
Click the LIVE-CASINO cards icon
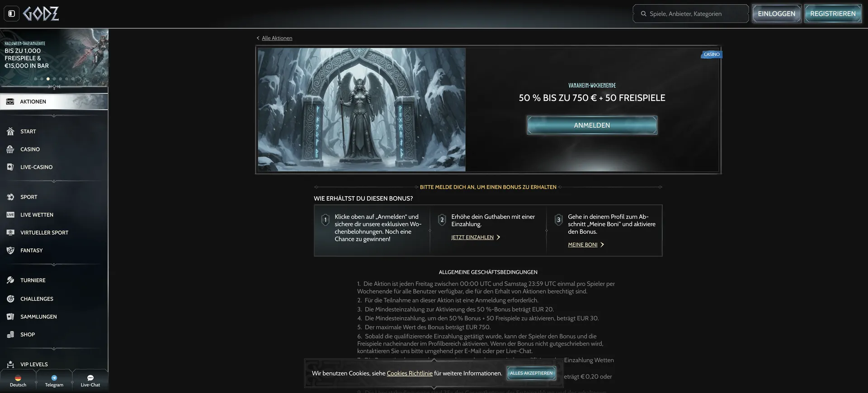(10, 167)
